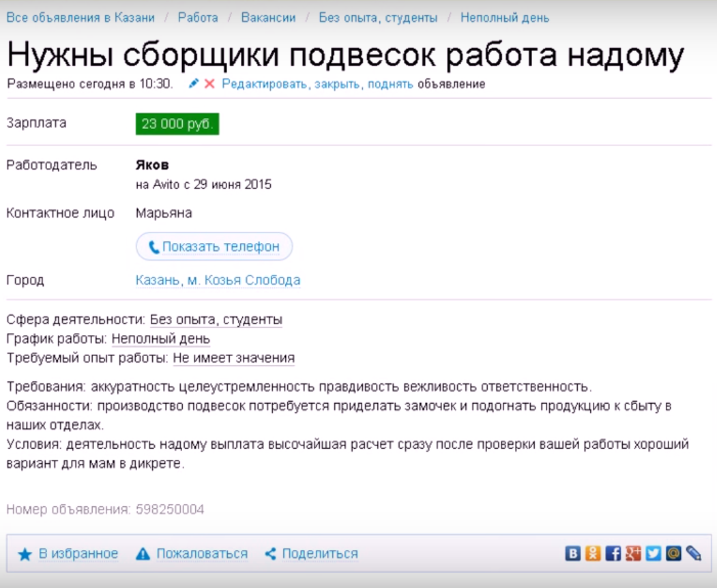717x588 pixels.
Task: Click the LiveJournal pencil share icon
Action: coord(694,554)
